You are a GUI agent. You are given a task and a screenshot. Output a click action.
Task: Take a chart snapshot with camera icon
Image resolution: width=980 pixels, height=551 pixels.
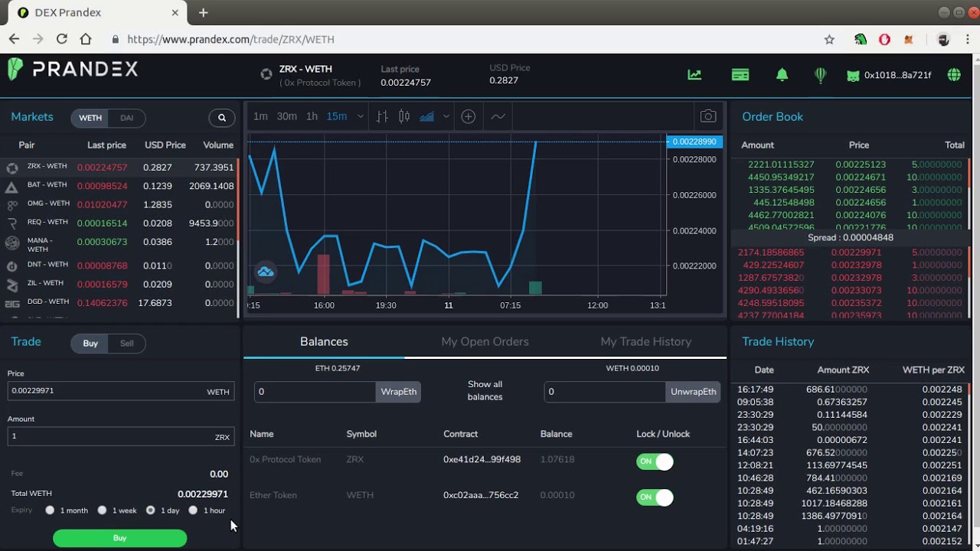coord(708,116)
